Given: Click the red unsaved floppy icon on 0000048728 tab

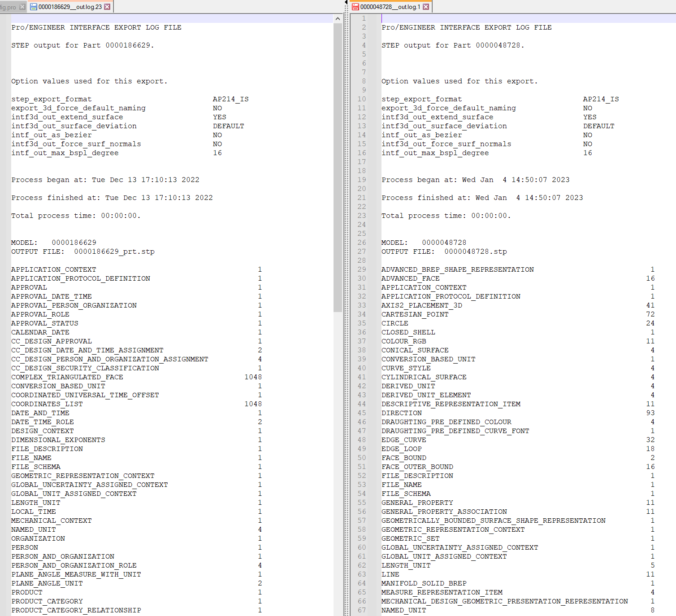Looking at the screenshot, I should tap(355, 6).
